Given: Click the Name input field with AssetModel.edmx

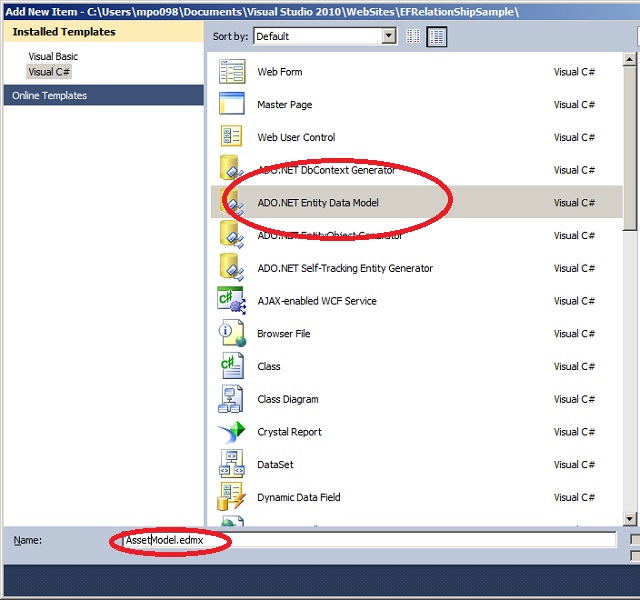Looking at the screenshot, I should [x=369, y=540].
